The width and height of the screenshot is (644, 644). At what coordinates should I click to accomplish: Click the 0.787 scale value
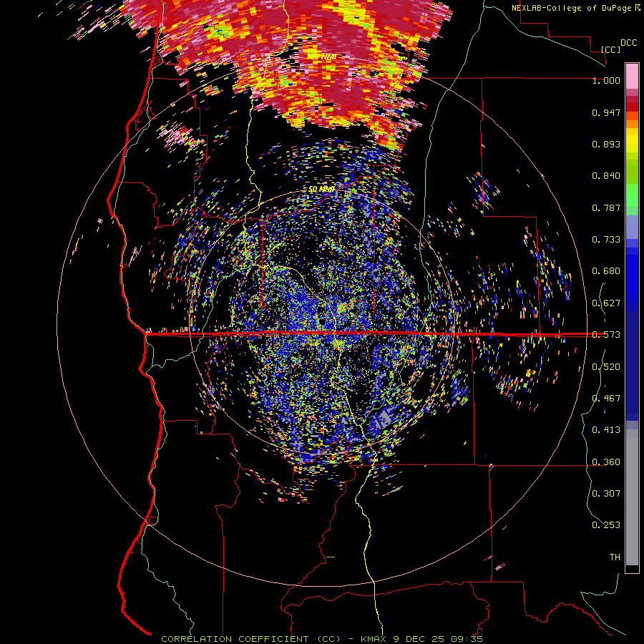[606, 208]
